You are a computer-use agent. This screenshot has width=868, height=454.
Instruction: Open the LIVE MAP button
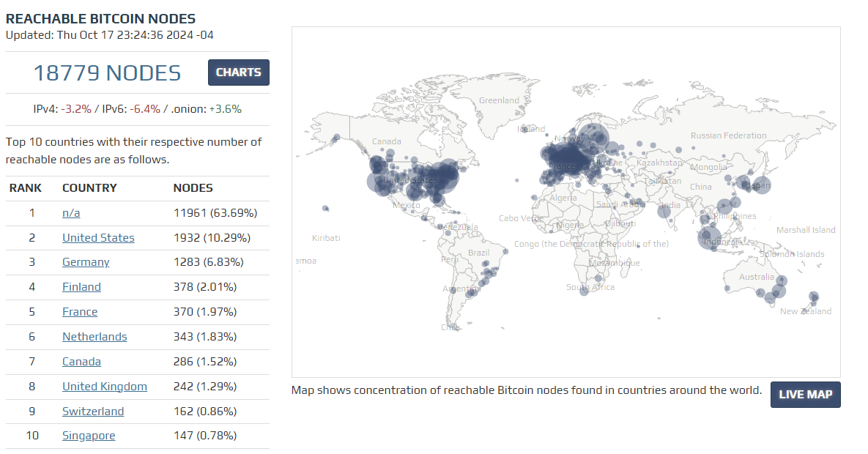click(x=806, y=395)
